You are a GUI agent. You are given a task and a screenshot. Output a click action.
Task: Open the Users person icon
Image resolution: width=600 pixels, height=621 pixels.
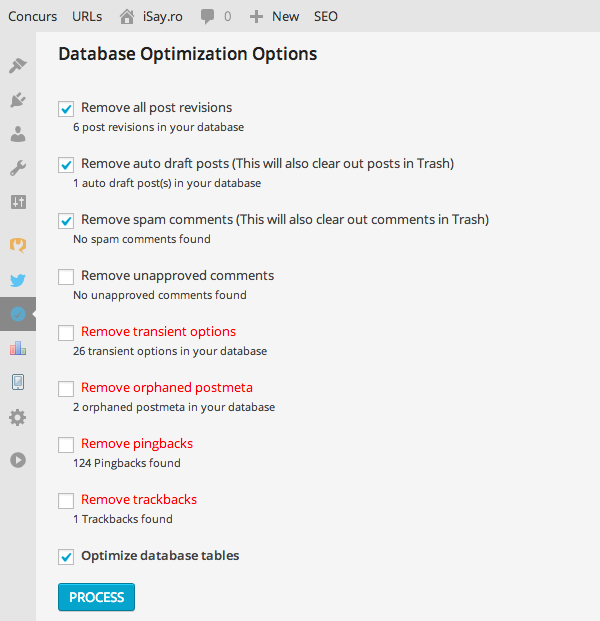coord(18,134)
